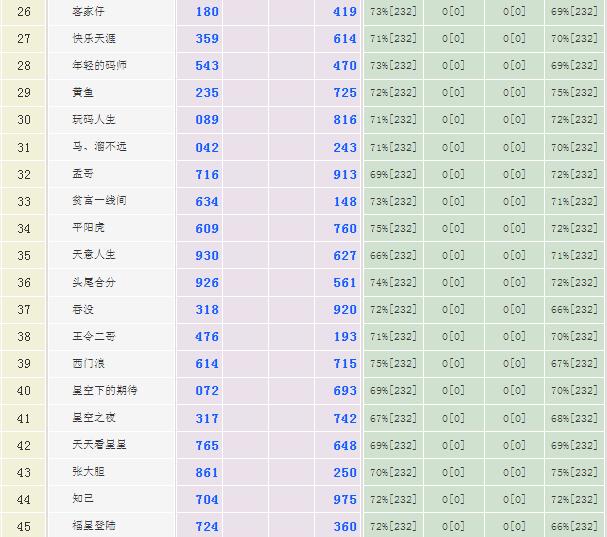
Task: Select the number 913 in row 32
Action: [x=345, y=175]
